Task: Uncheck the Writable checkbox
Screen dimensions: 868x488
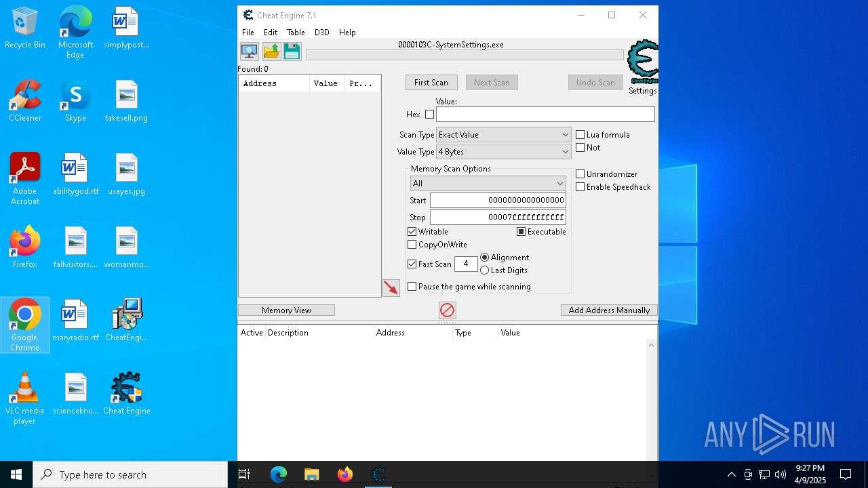Action: pos(412,232)
